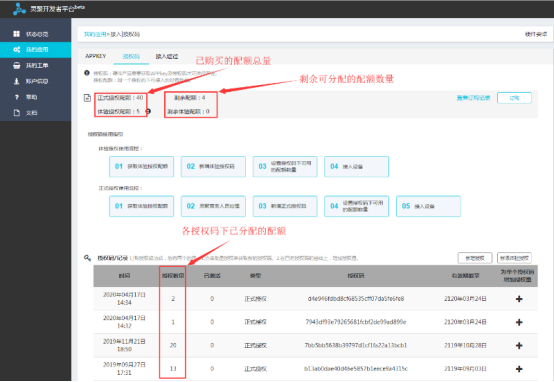Viewport: 554px width, 382px height.
Task: Select trial flow step 01 box
Action: (141, 166)
